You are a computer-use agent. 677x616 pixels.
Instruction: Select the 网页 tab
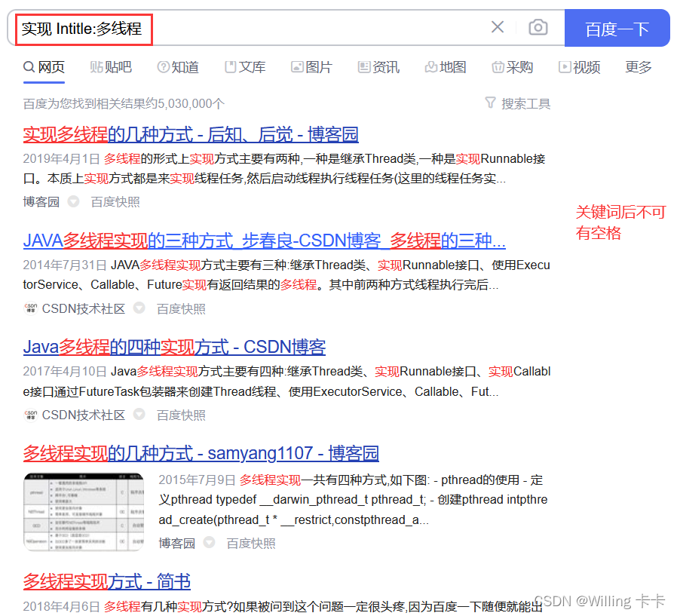coord(44,67)
